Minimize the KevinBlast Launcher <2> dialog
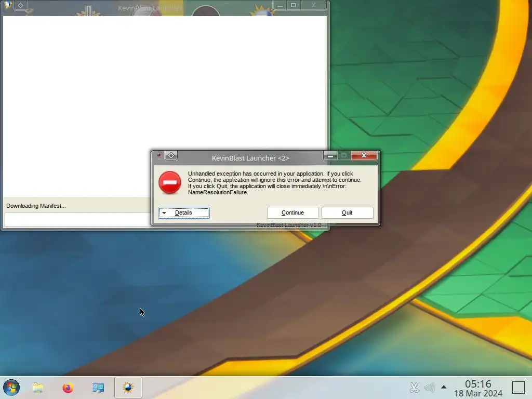This screenshot has height=399, width=532. point(330,156)
